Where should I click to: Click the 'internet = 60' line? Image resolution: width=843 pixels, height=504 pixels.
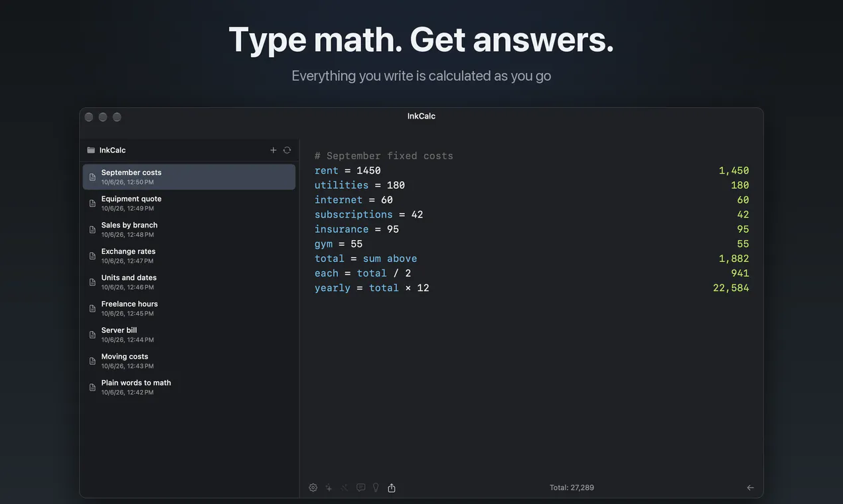coord(354,200)
